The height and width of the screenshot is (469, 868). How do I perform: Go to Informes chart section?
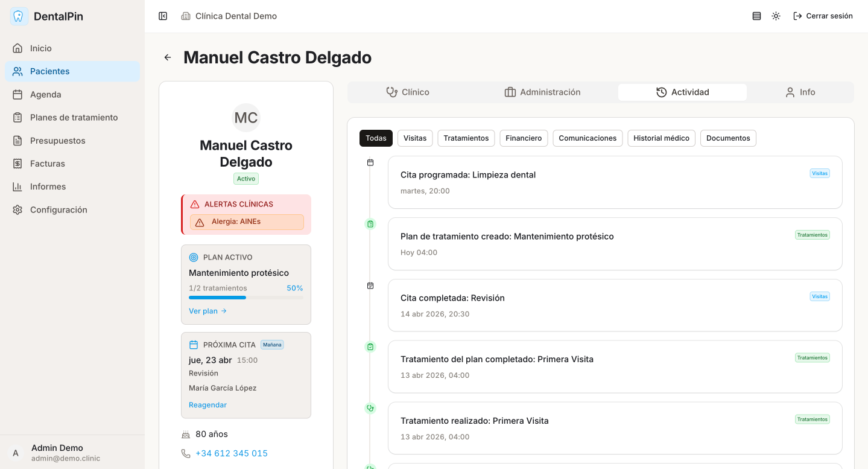tap(48, 187)
